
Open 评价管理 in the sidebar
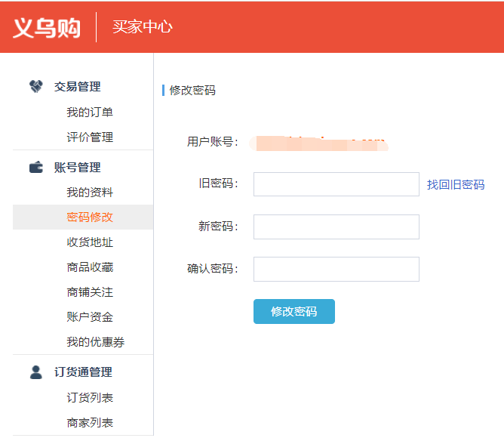click(90, 137)
